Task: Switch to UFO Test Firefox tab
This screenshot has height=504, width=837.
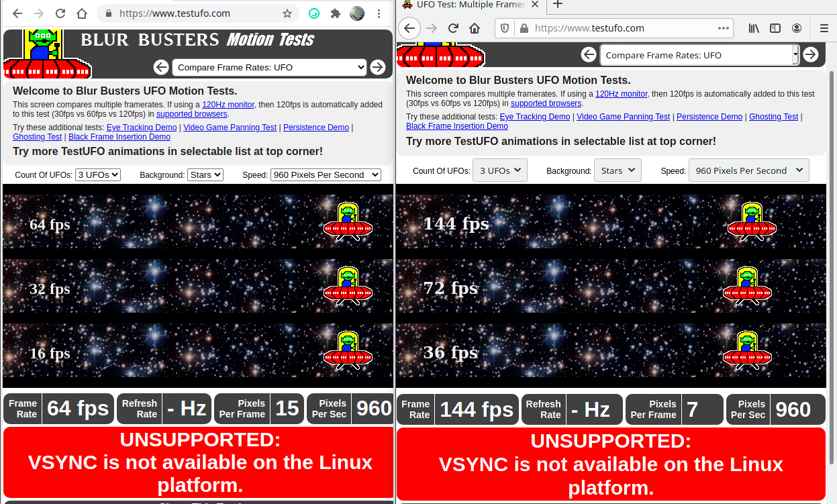Action: pyautogui.click(x=471, y=5)
